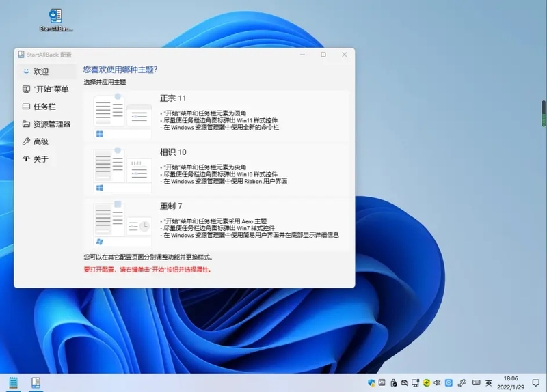547x392 pixels.
Task: Switch to the 高级 settings page
Action: pyautogui.click(x=41, y=141)
